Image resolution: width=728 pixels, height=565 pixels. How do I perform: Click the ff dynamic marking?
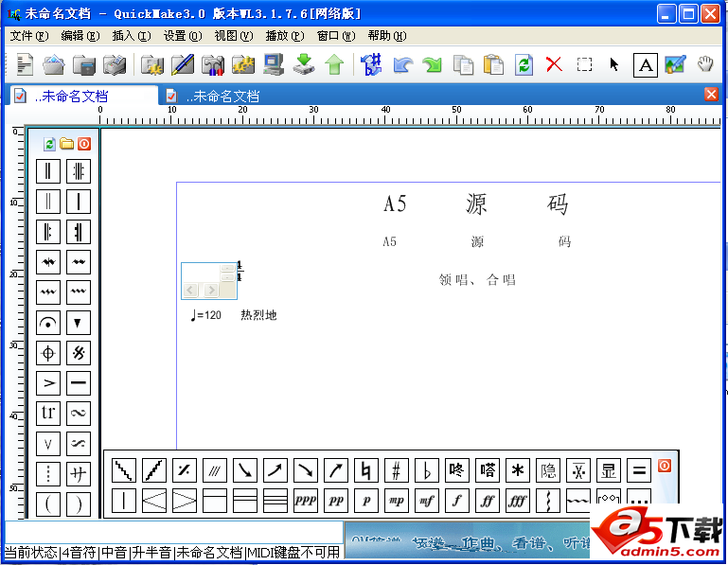click(487, 501)
